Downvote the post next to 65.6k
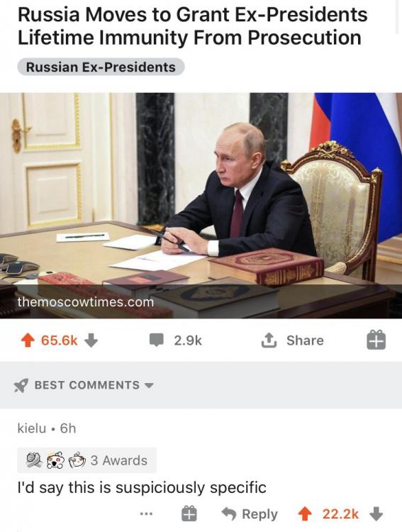Screen dimensions: 402x532 click(91, 340)
